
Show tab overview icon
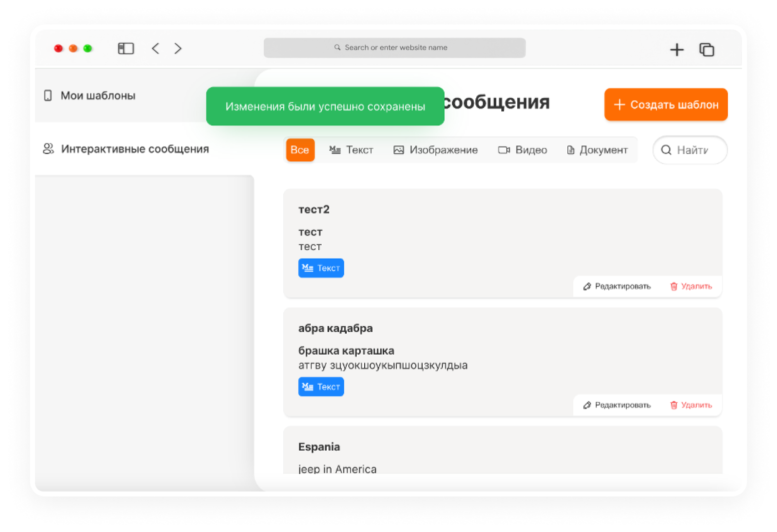pyautogui.click(x=706, y=49)
